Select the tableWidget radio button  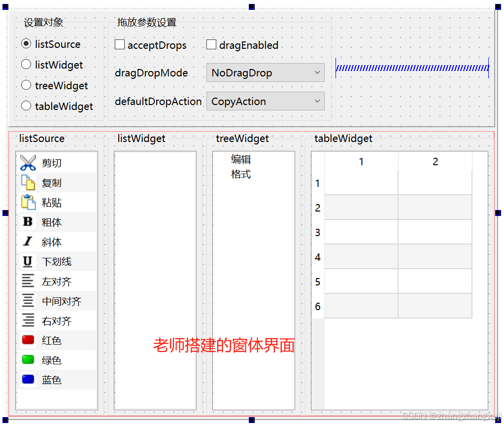click(26, 106)
